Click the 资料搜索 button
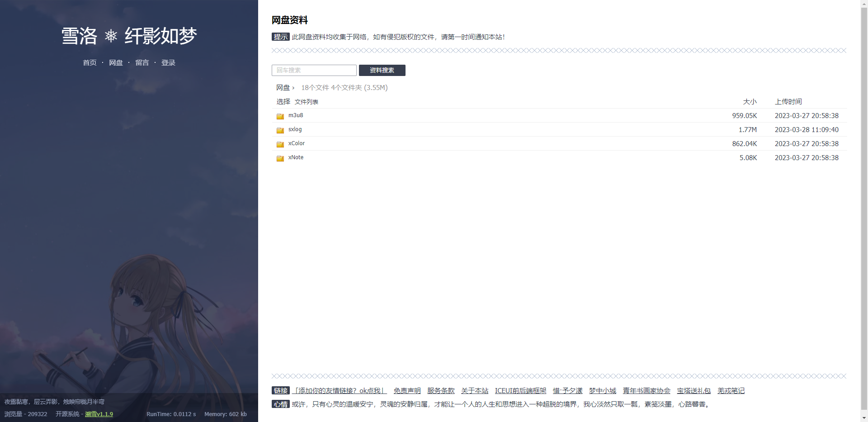 [x=382, y=70]
